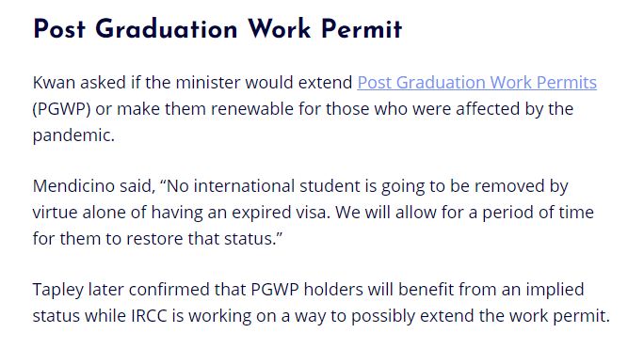644x349 pixels.
Task: Click the phrase restore that status
Action: pos(201,239)
